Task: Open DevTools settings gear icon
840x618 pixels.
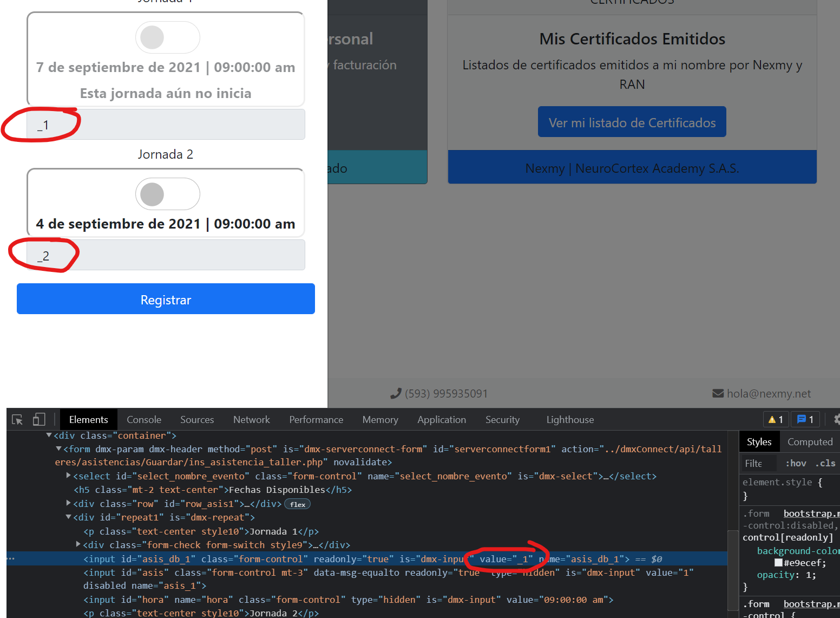Action: [x=837, y=420]
